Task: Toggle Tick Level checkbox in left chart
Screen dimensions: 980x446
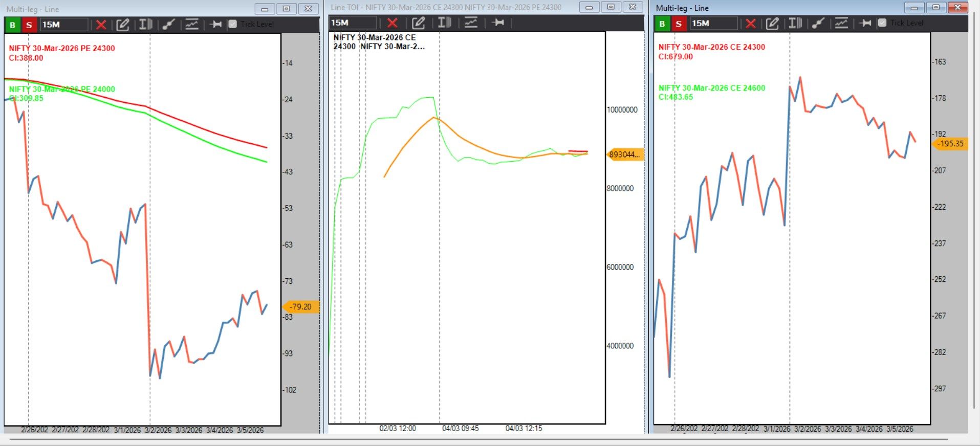Action: click(x=233, y=24)
